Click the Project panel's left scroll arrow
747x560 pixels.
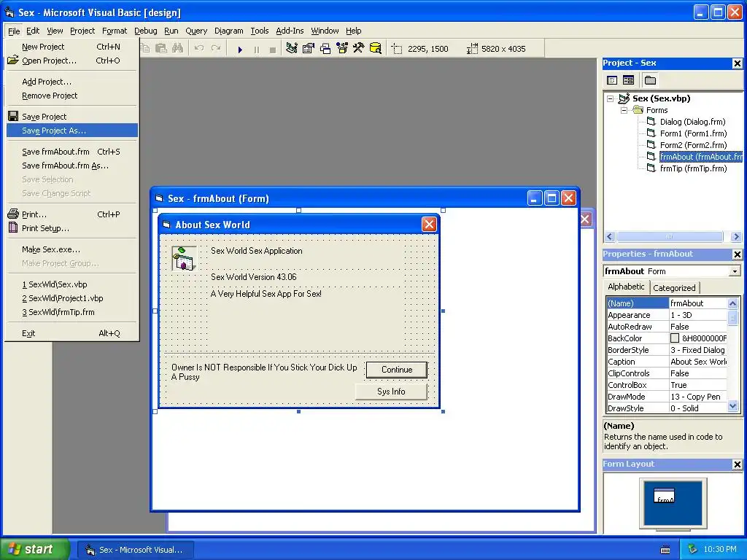pyautogui.click(x=610, y=237)
